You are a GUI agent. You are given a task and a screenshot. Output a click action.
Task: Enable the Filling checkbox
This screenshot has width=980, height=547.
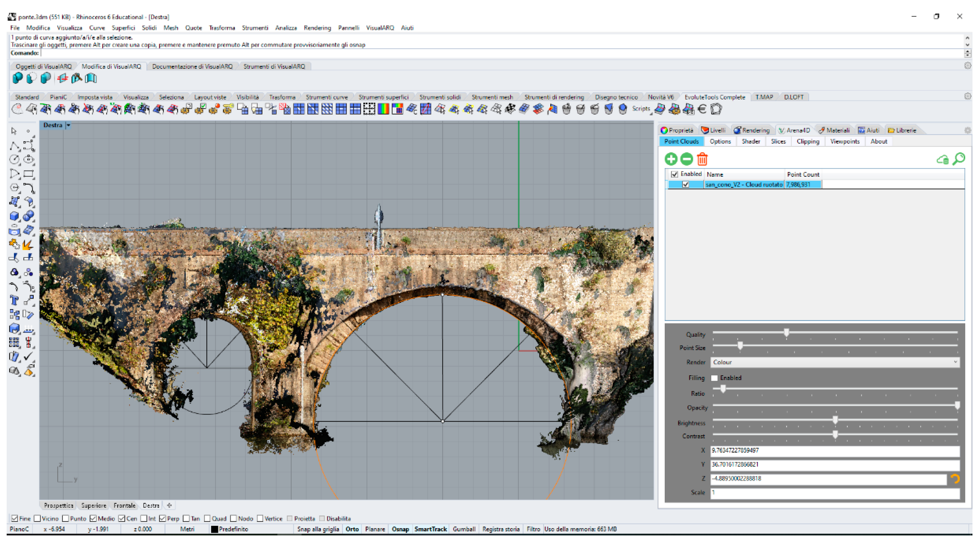coord(715,378)
